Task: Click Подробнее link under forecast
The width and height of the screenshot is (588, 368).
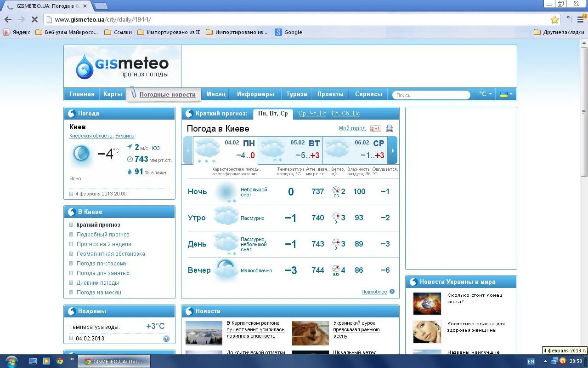Action: click(x=374, y=292)
